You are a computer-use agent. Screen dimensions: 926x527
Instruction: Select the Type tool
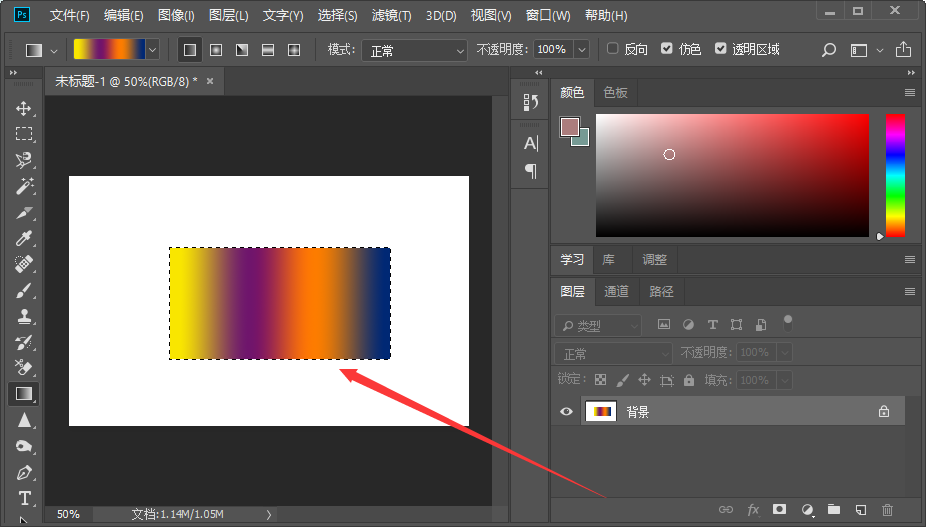click(x=24, y=498)
